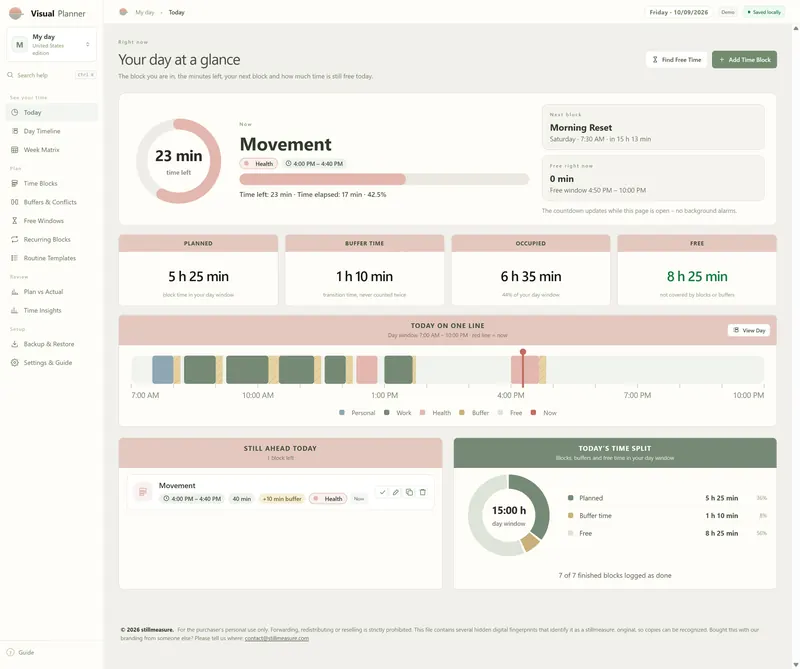Click the 15:00 h day window donut center
The width and height of the screenshot is (800, 669).
click(509, 515)
